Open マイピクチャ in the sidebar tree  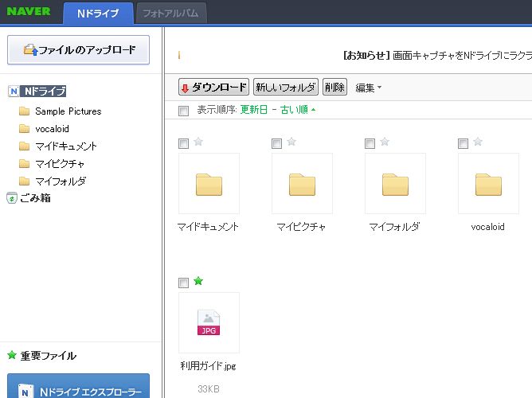coord(60,164)
